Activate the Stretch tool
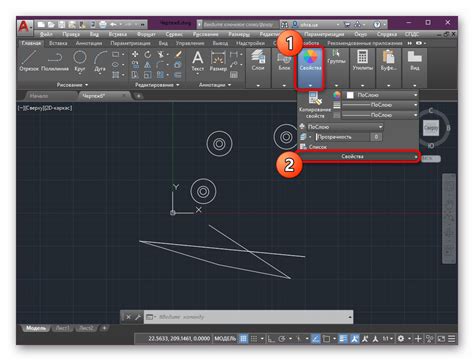 (x=135, y=75)
